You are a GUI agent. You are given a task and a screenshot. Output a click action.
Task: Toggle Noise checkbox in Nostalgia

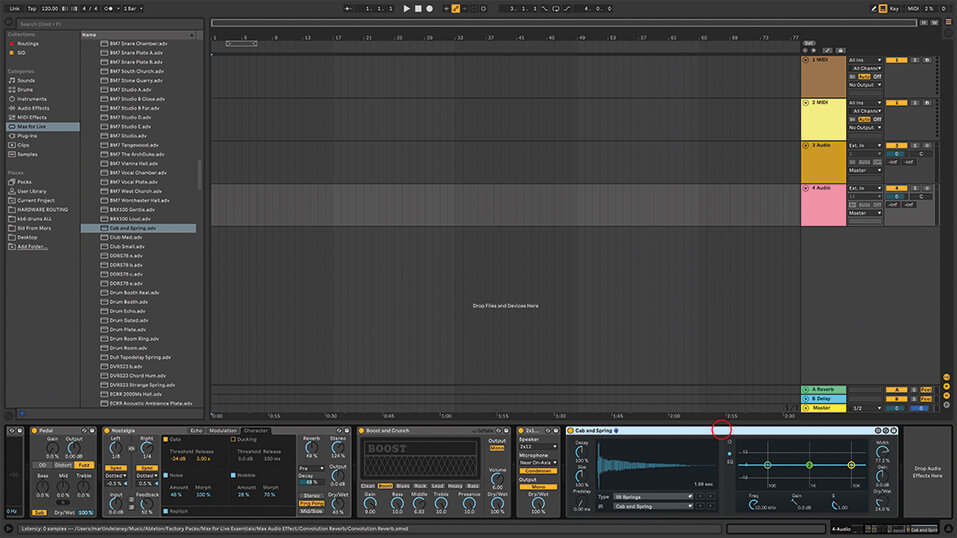(x=165, y=475)
